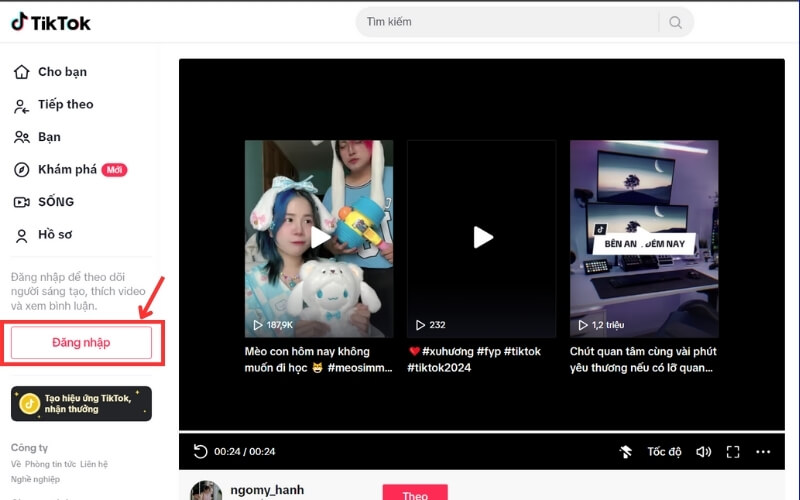Enter fullscreen with the expand icon

[x=733, y=452]
